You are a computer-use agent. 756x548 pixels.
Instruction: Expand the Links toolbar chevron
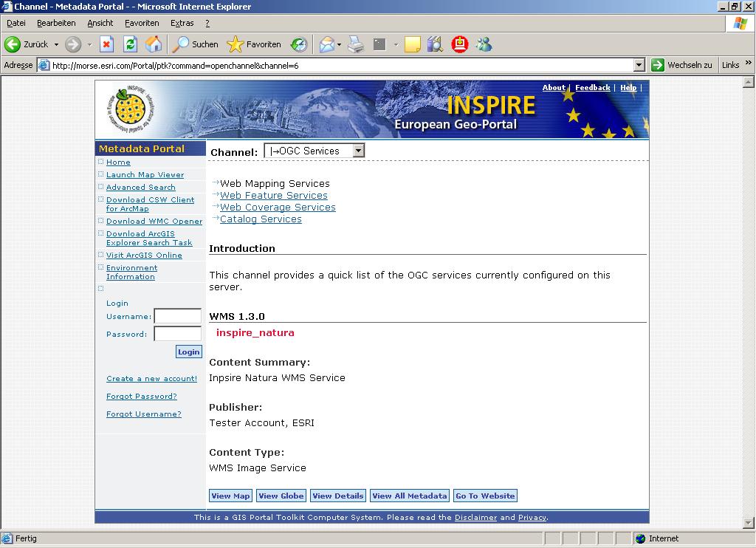click(x=749, y=63)
